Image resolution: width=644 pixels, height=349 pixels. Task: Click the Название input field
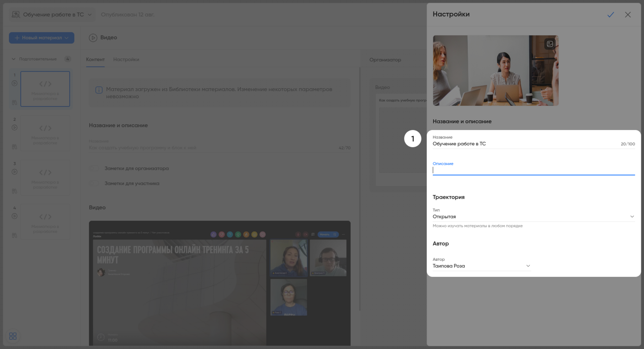pos(525,144)
